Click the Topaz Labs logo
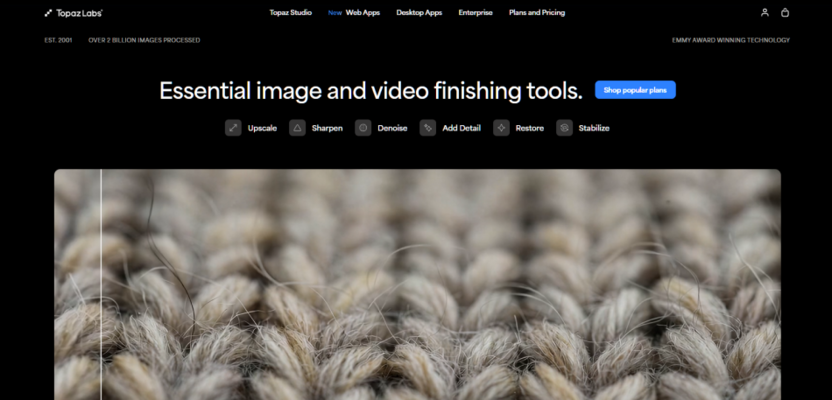This screenshot has height=400, width=832. click(73, 13)
